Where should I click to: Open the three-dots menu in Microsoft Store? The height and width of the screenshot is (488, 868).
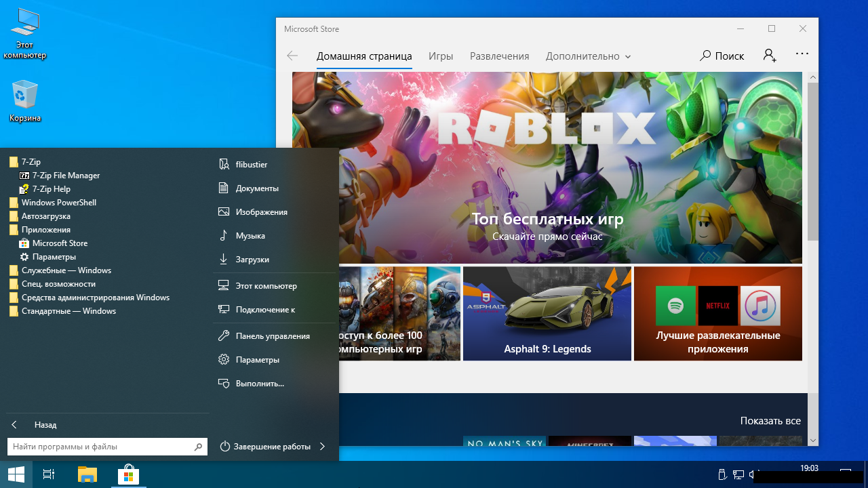pyautogui.click(x=802, y=55)
